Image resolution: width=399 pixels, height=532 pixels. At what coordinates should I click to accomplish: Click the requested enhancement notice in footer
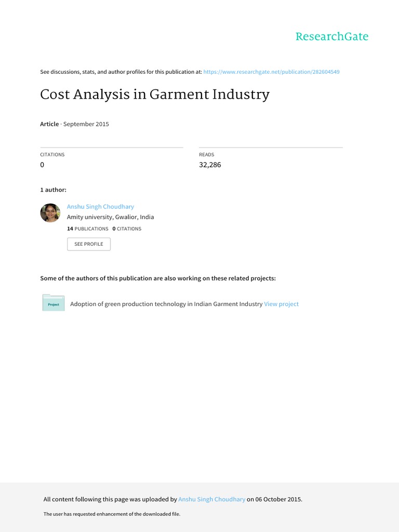coord(112,514)
